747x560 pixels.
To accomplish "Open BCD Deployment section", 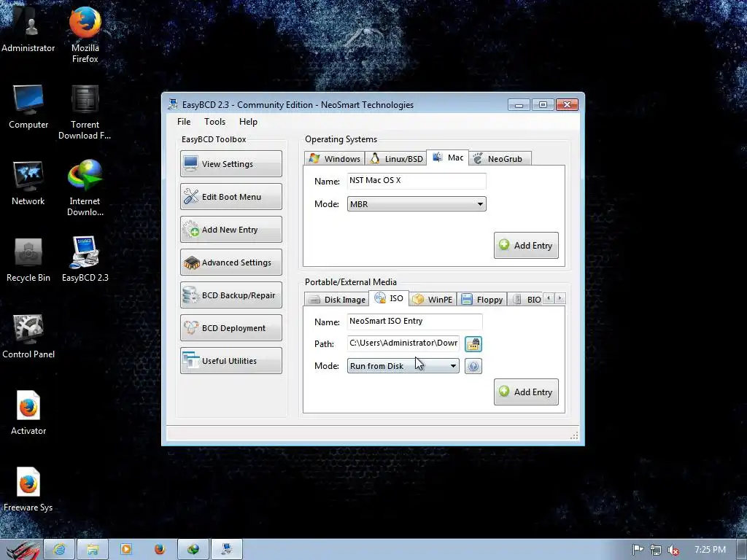I will [x=231, y=328].
